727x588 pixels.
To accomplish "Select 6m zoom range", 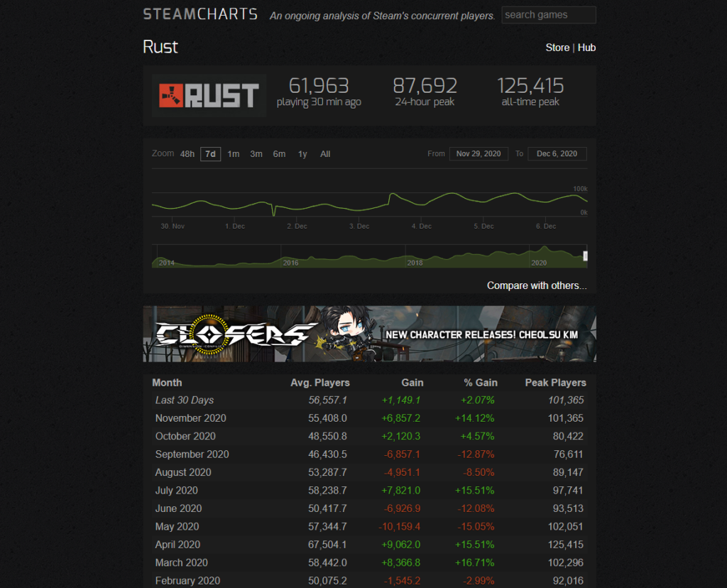I will pyautogui.click(x=279, y=154).
